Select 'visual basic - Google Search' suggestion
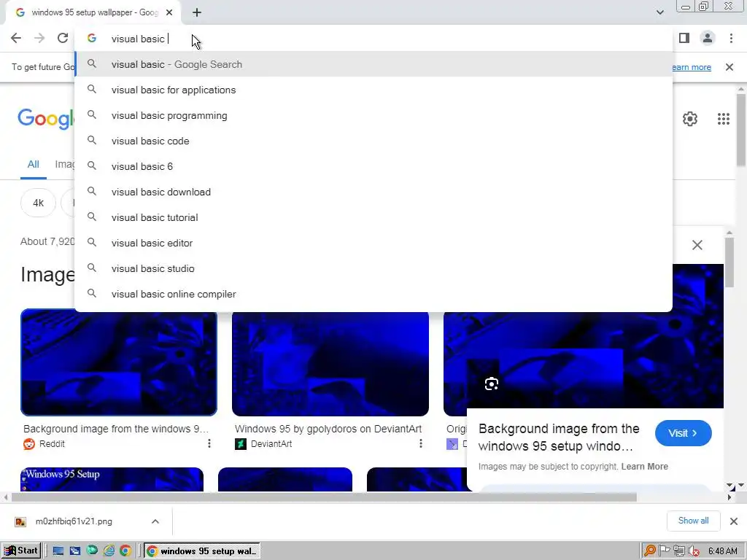Viewport: 747px width, 560px height. (373, 64)
